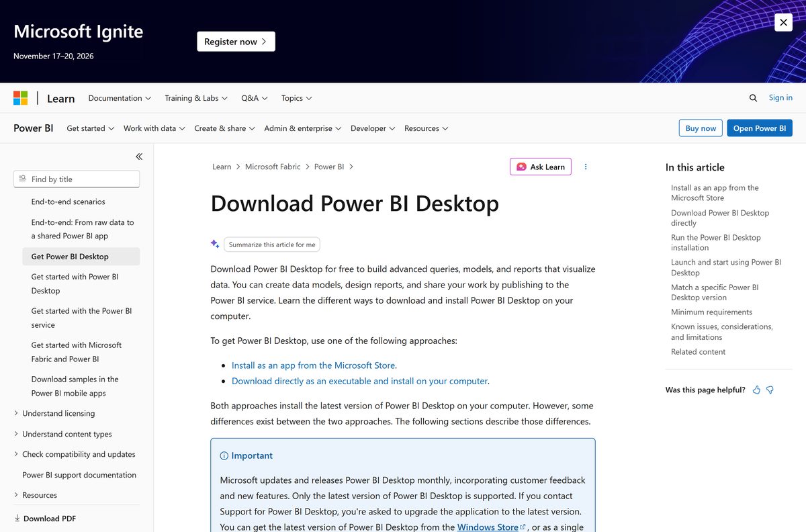Open the Windows Store link

click(491, 527)
